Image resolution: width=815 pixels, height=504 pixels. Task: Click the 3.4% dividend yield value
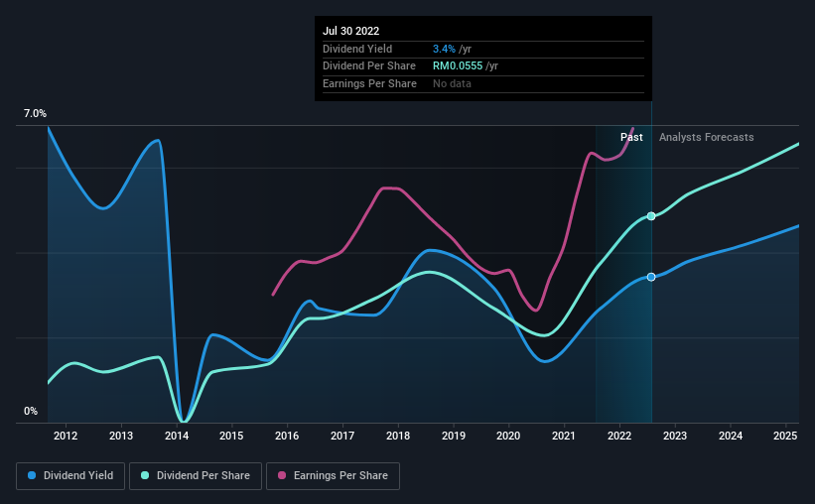click(x=444, y=49)
